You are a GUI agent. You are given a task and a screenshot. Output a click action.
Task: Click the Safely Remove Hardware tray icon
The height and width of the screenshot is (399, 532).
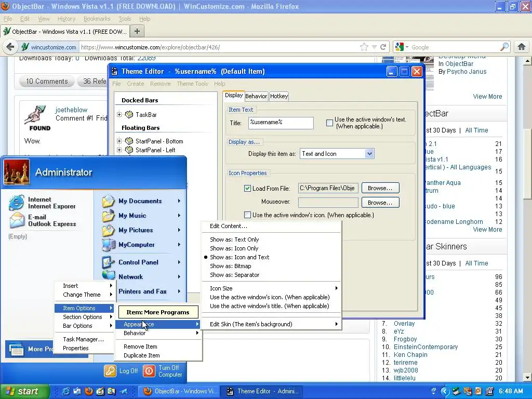coord(456,391)
